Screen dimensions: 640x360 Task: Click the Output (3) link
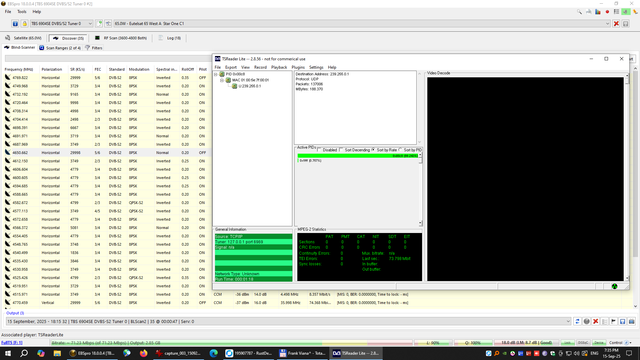coord(15,313)
